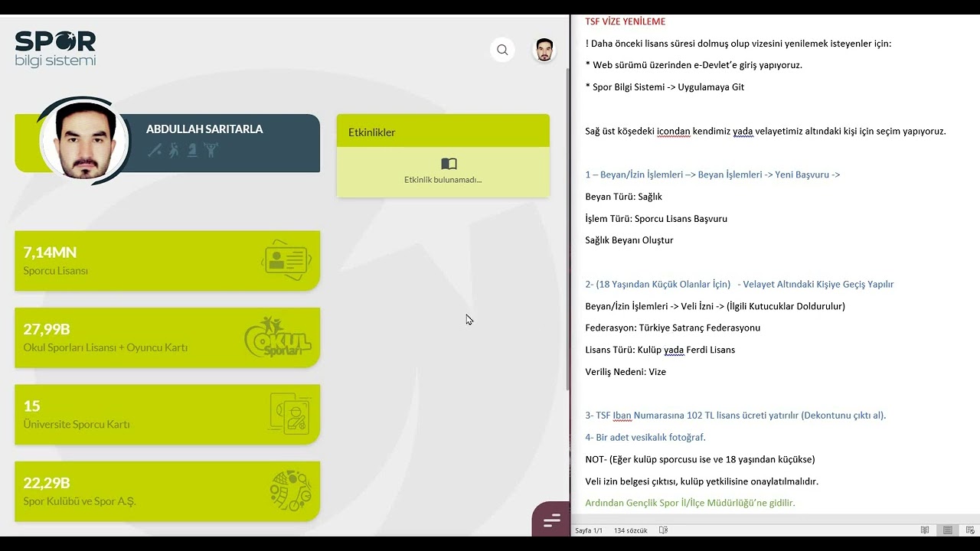Click the Sporcu Lisansı label
Viewport: 980px width, 551px height.
(x=56, y=271)
